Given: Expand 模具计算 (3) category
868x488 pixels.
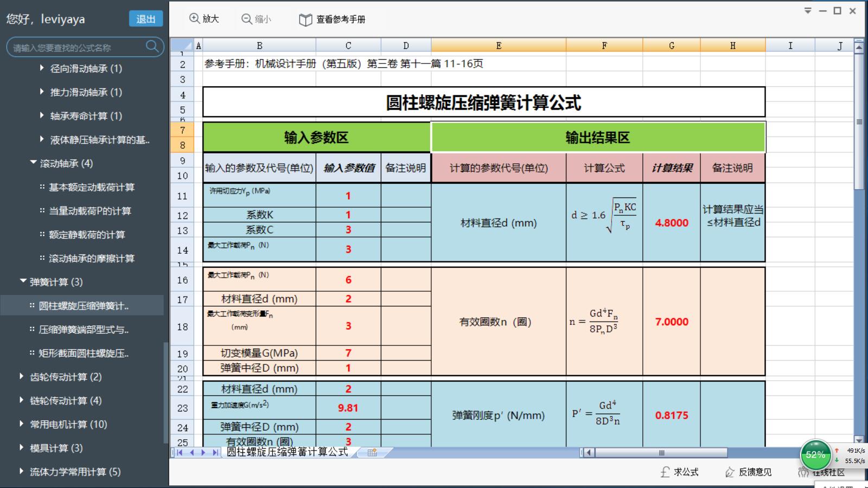Looking at the screenshot, I should [22, 448].
